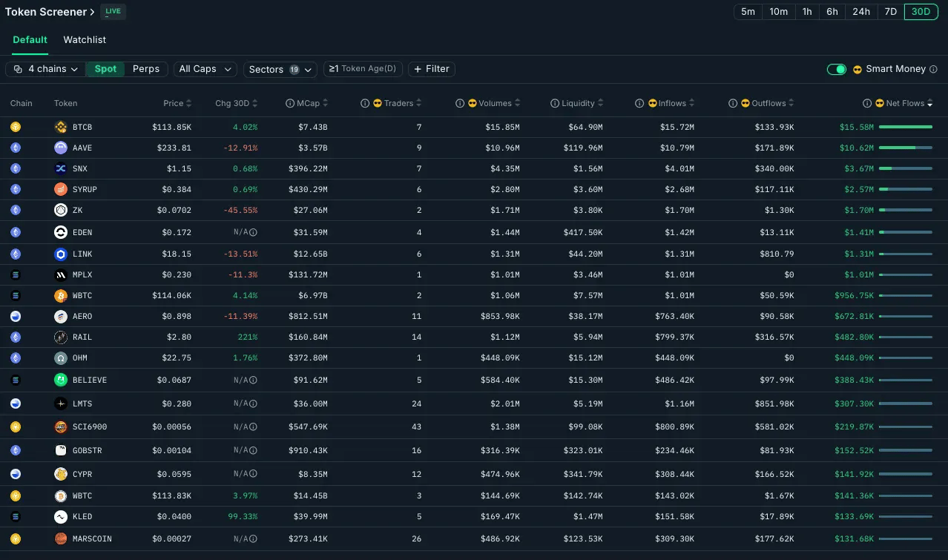Sort by the Traders column
Screen dimensions: 948x560
(403, 103)
